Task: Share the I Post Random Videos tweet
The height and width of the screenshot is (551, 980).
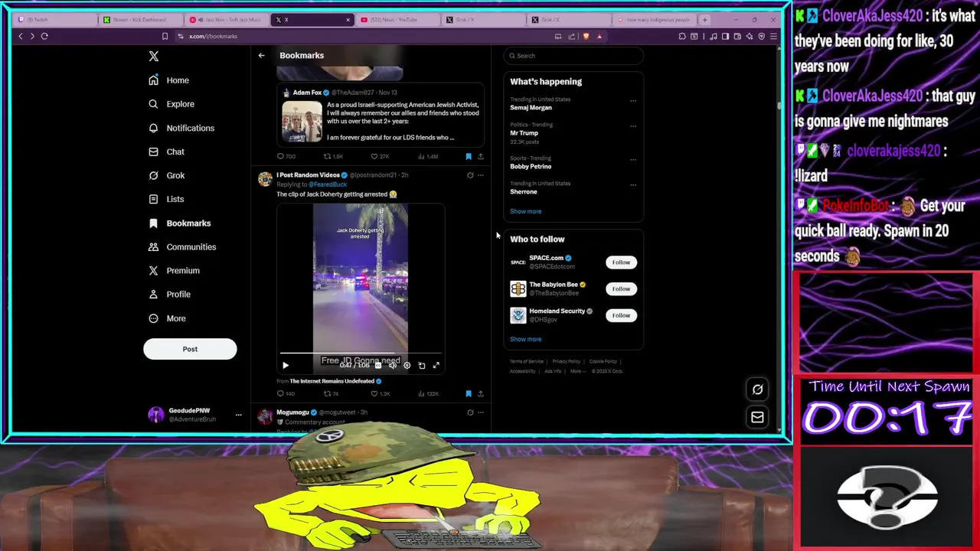Action: click(x=480, y=393)
